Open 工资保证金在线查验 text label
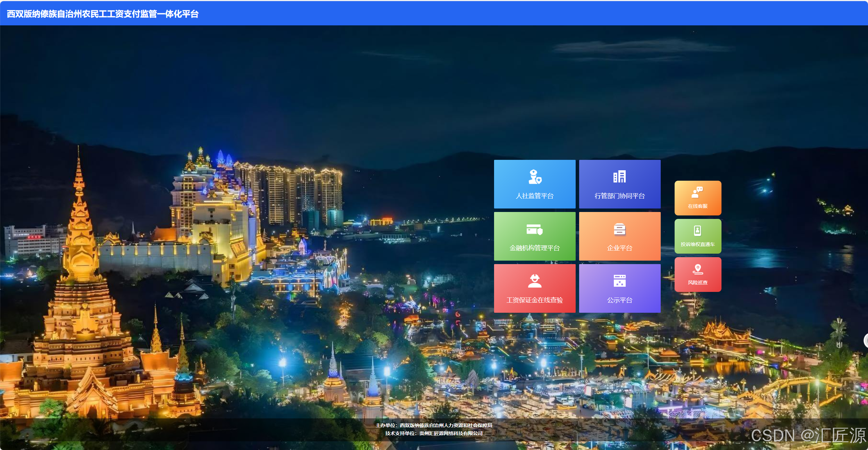Screen dimensions: 868x450 pyautogui.click(x=535, y=300)
